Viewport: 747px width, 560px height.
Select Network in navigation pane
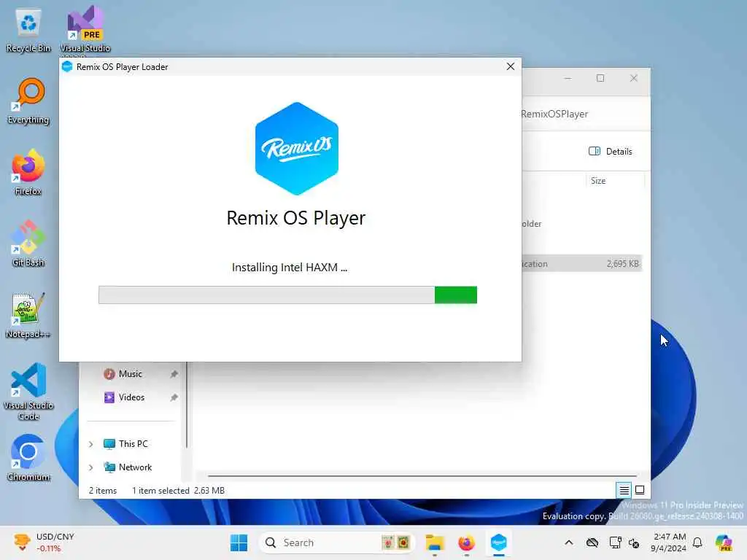[135, 467]
